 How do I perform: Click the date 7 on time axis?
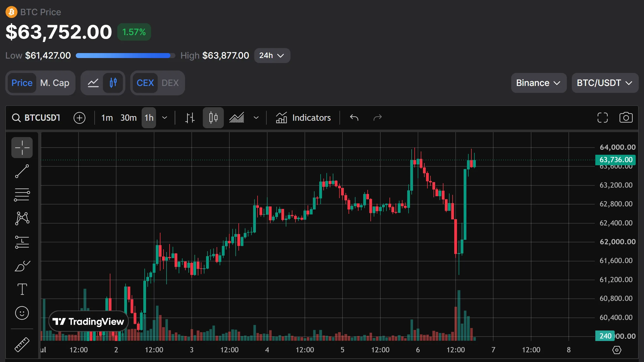click(493, 350)
